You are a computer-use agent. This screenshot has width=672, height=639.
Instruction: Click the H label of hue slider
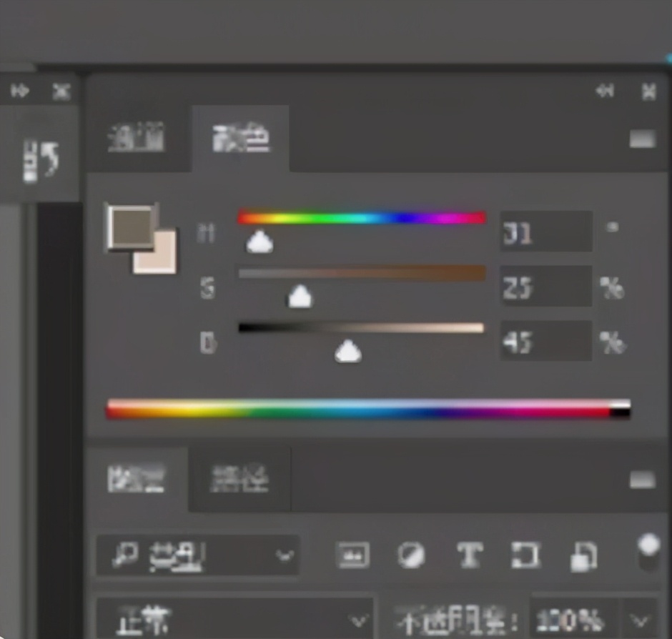tap(206, 234)
